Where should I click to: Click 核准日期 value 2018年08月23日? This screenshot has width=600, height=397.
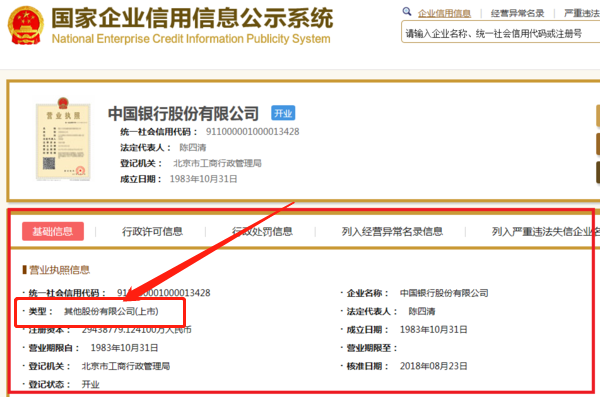coord(434,366)
